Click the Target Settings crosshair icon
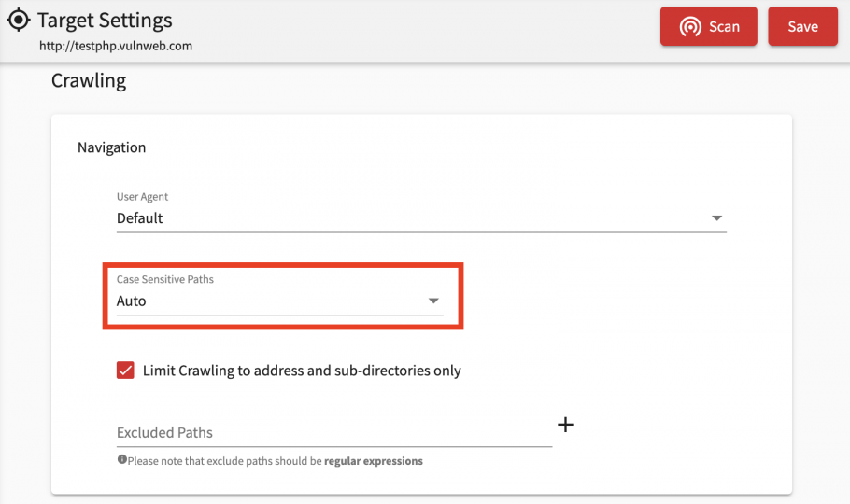This screenshot has height=504, width=850. tap(19, 20)
